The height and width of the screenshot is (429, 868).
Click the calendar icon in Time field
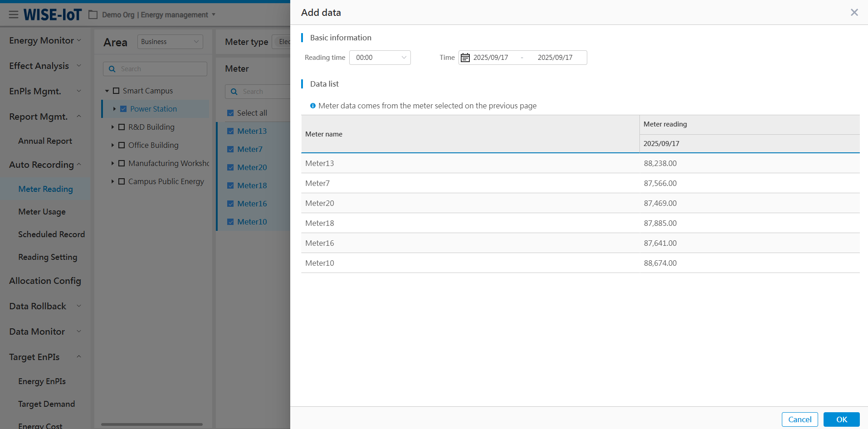pos(465,58)
